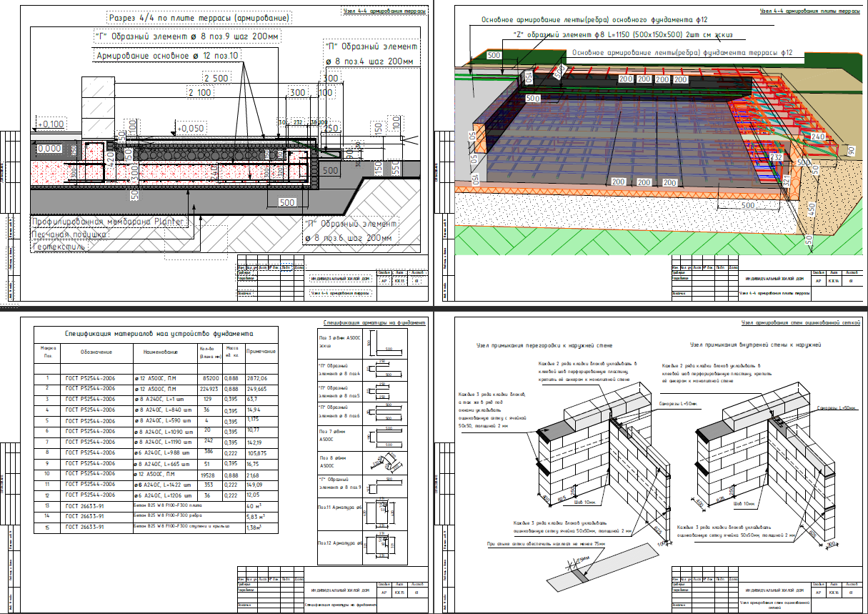This screenshot has height=614, width=868.
Task: Select 'Основное армирование ленты(ребра) фундамента террасы ф12'
Action: tap(682, 52)
